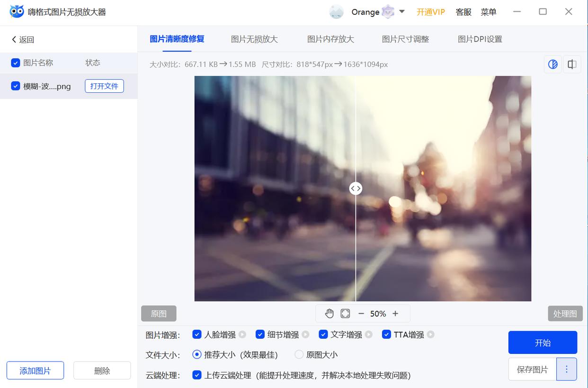
Task: Click the fit-to-screen icon
Action: 345,313
